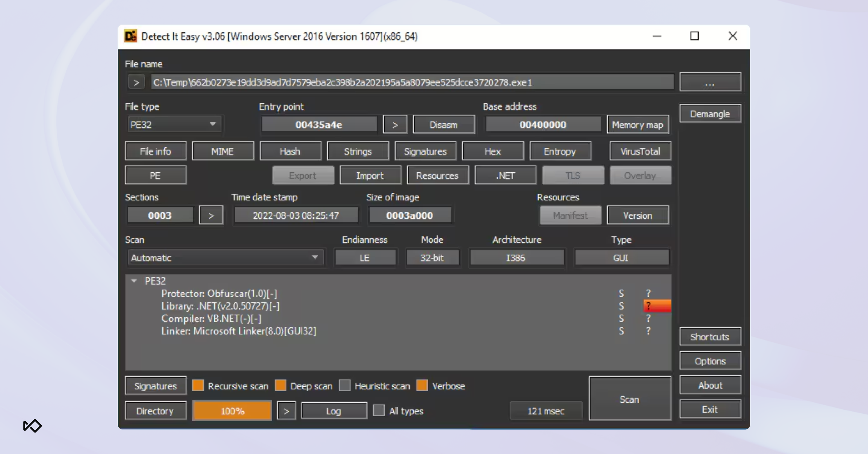The height and width of the screenshot is (454, 868).
Task: Click the highlighted question mark on the Library .NET row
Action: coord(657,306)
